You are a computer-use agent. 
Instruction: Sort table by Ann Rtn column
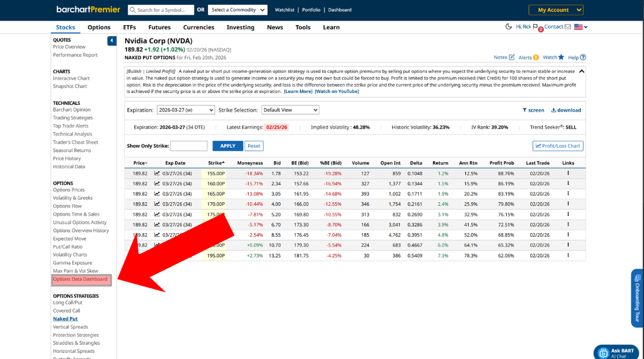[468, 163]
